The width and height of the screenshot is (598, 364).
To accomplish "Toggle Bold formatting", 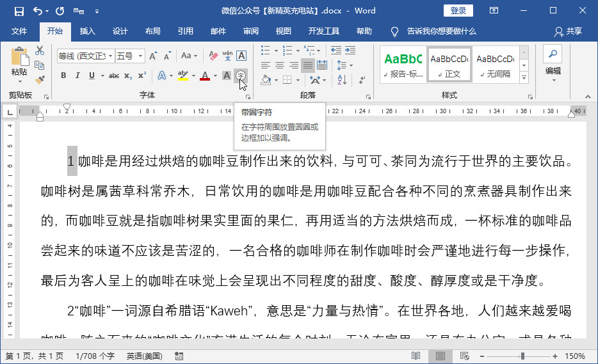I will point(63,75).
